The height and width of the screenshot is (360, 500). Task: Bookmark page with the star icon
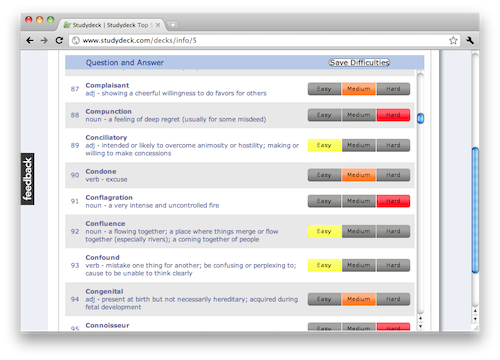tap(453, 41)
